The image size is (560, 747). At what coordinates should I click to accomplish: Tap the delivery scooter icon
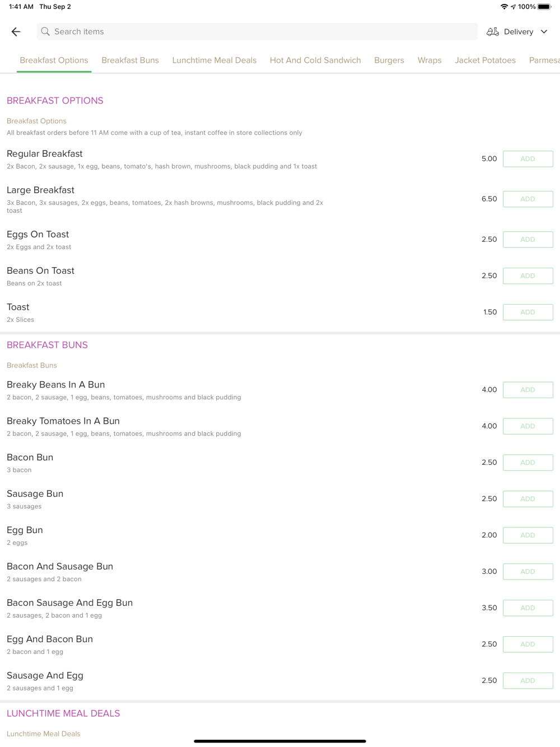[x=493, y=32]
